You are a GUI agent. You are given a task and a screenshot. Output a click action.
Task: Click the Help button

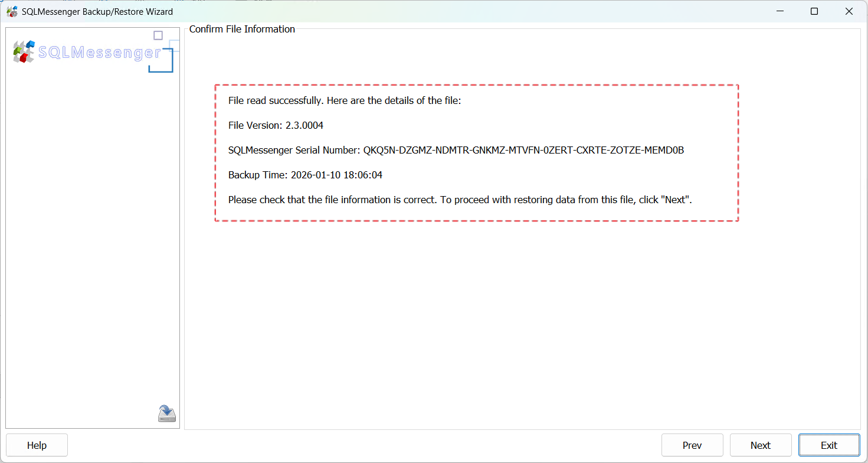point(37,445)
